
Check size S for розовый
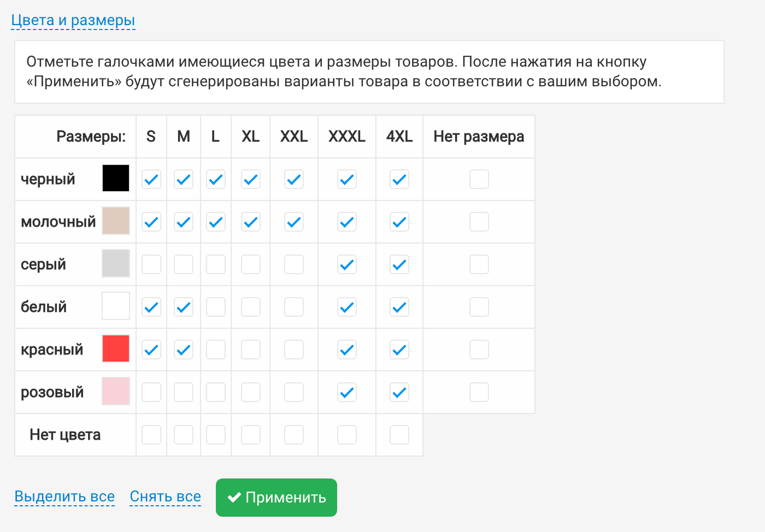(x=151, y=392)
